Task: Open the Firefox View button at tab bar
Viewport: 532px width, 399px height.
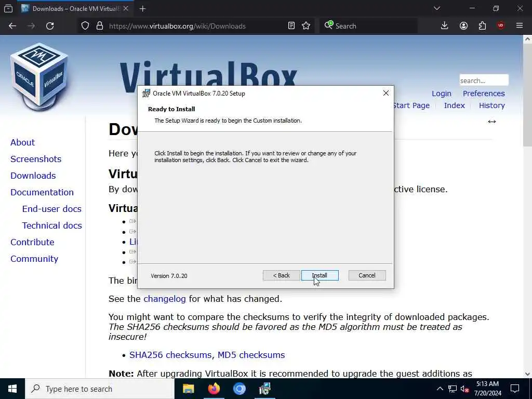Action: [x=8, y=8]
